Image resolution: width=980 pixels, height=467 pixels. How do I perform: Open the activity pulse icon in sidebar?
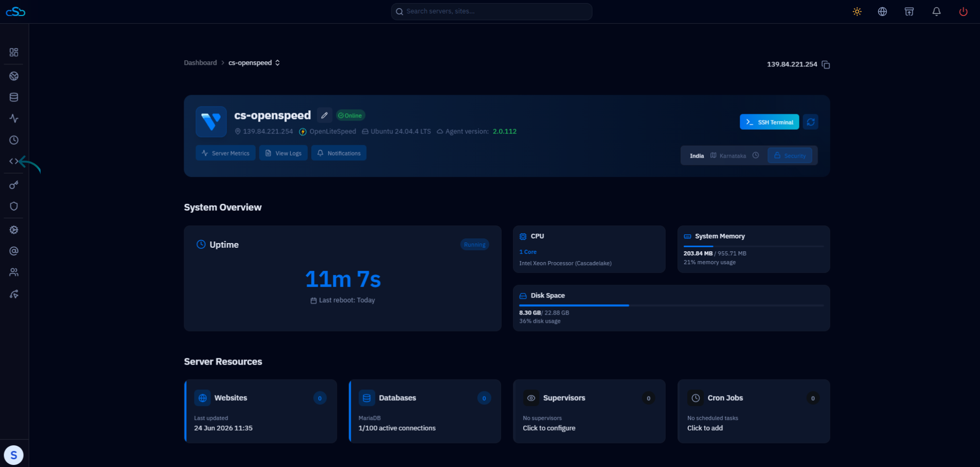click(x=14, y=118)
